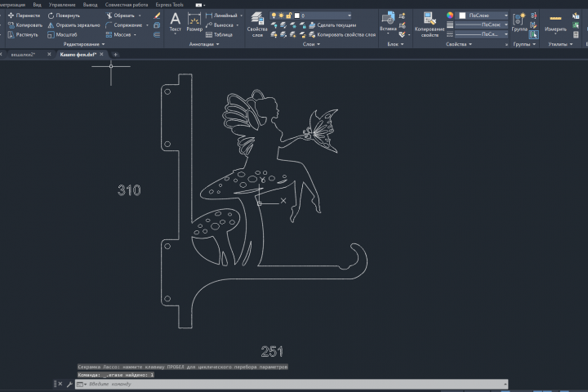Click the Edit Block icon
588x392 pixels.
click(403, 25)
